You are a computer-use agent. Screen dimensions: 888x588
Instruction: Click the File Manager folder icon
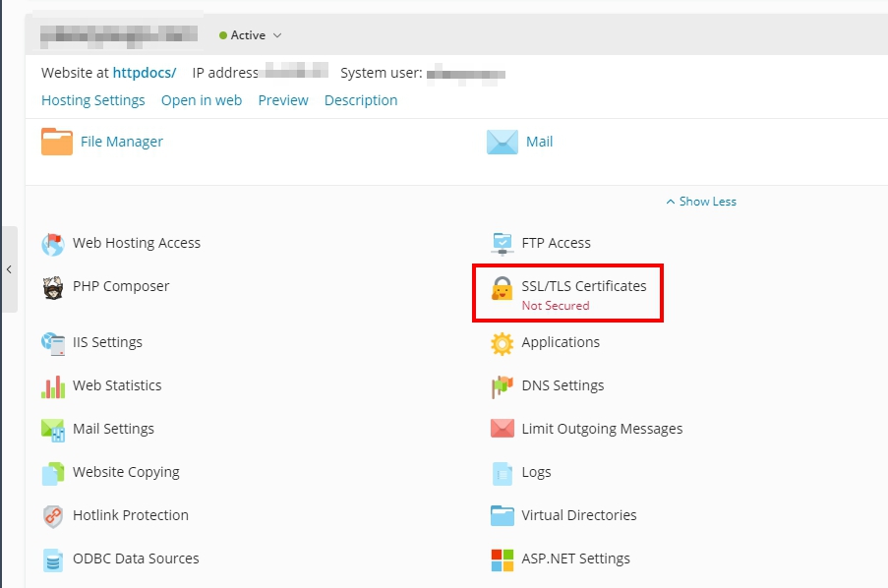pyautogui.click(x=57, y=142)
